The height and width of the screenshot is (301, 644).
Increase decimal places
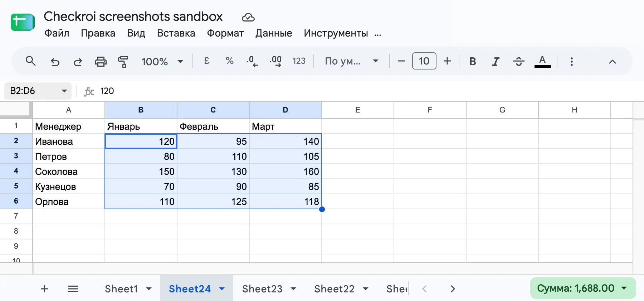click(275, 61)
